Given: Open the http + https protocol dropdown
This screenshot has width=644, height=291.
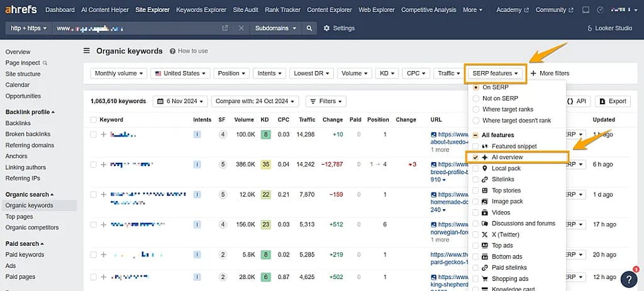Looking at the screenshot, I should point(28,28).
